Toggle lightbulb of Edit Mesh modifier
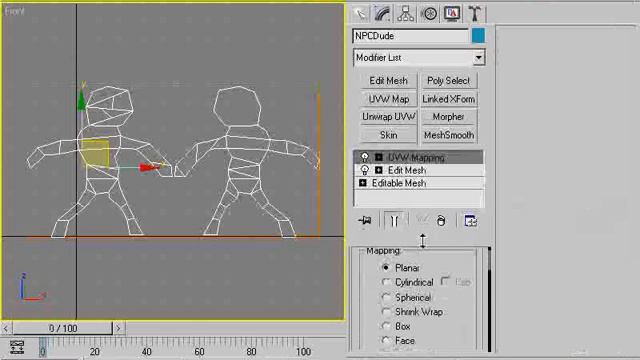 coord(364,170)
